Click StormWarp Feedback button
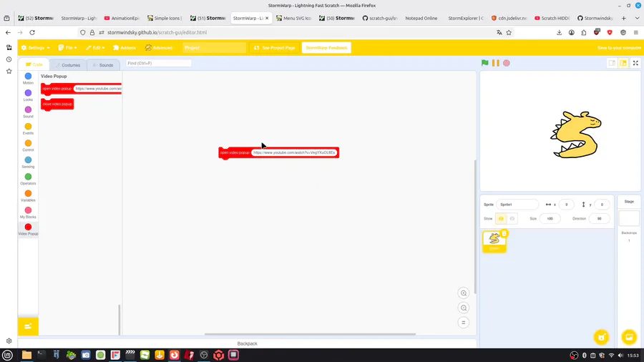The width and height of the screenshot is (644, 362). pyautogui.click(x=326, y=48)
